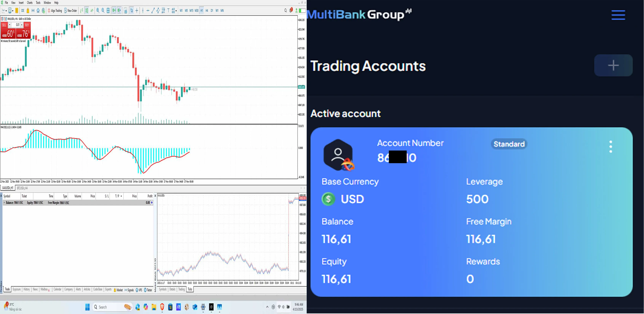The height and width of the screenshot is (314, 644).
Task: Toggle chart auto scroll
Action: 114,10
